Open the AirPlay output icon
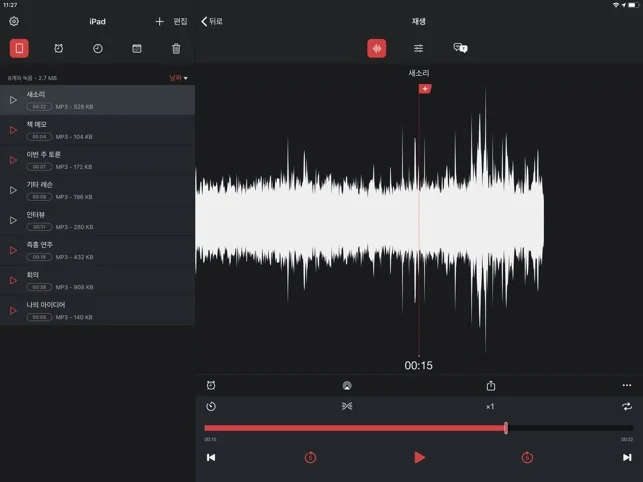Screen dimensions: 643x482 click(347, 385)
